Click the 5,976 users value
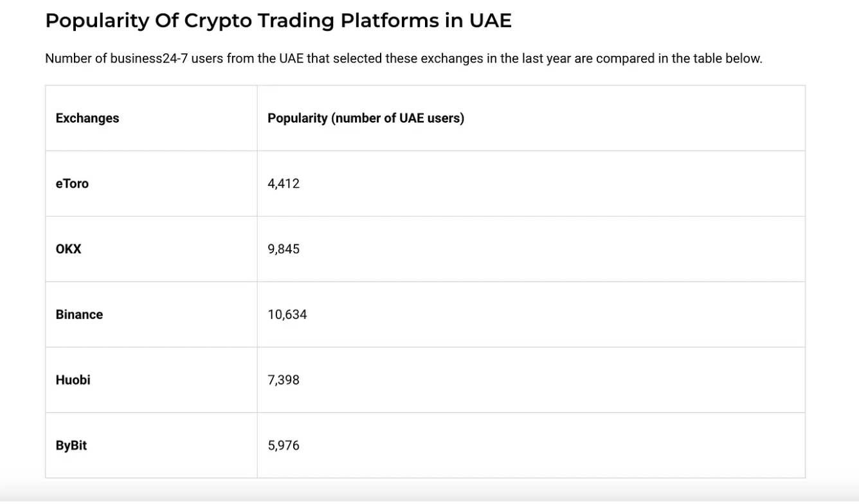This screenshot has height=504, width=859. [x=284, y=446]
